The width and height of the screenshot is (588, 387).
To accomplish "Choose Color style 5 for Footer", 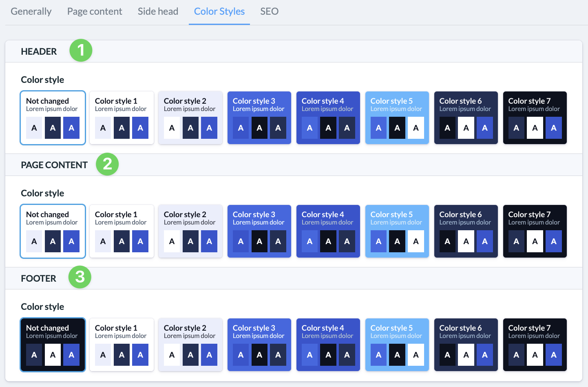I will tap(397, 345).
